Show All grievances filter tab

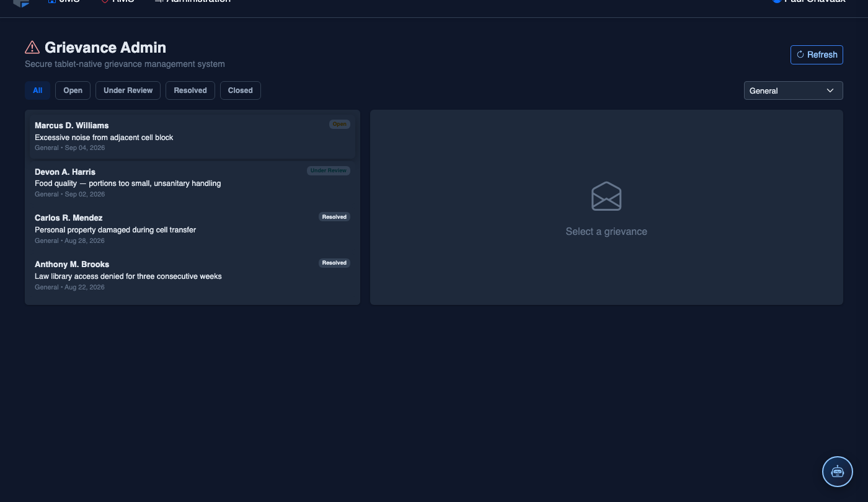38,90
